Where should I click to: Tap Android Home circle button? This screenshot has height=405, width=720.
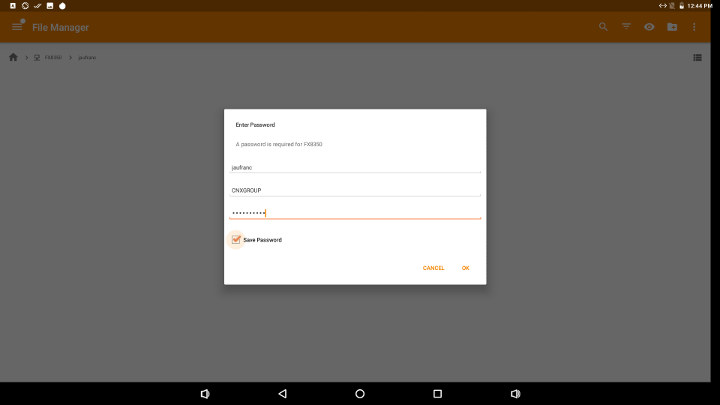click(360, 394)
